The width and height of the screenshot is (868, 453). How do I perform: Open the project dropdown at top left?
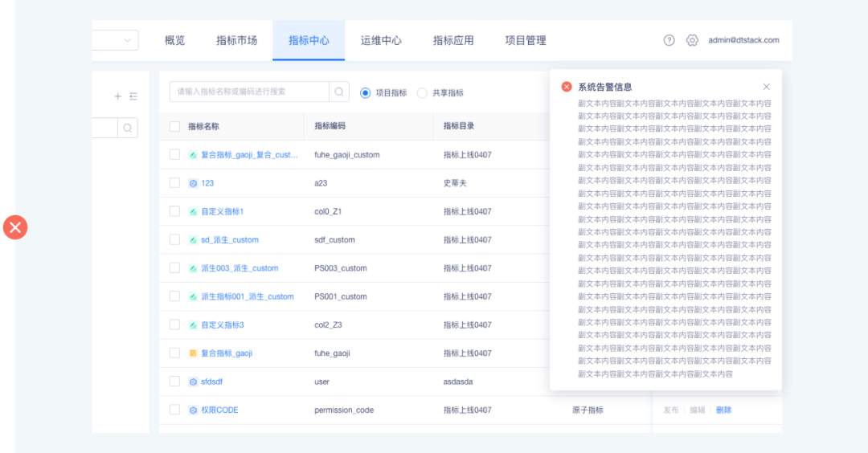coord(116,40)
